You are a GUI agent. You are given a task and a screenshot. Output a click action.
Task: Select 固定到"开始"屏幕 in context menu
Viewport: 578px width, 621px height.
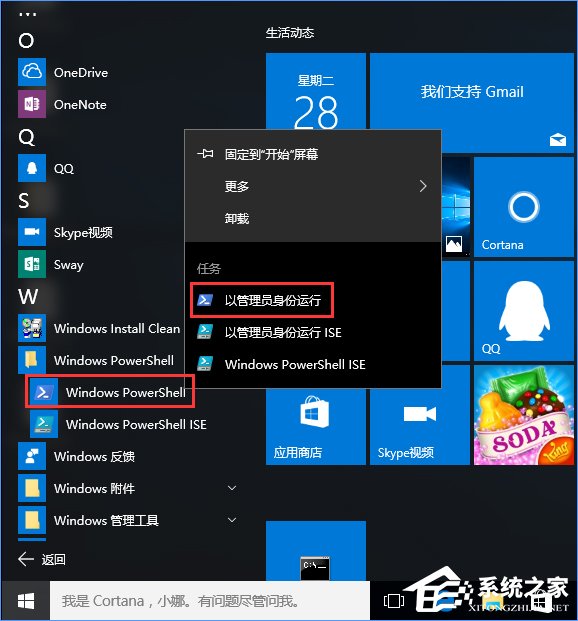[313, 154]
